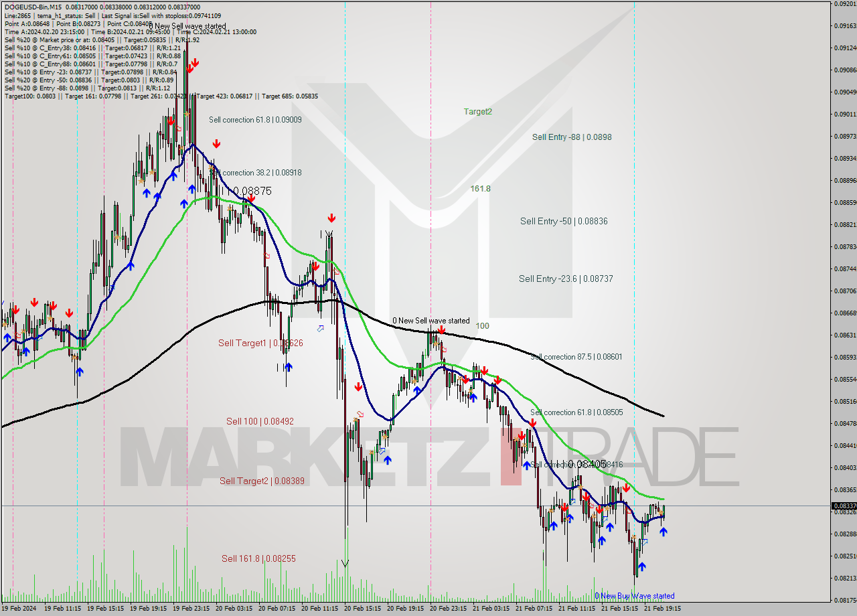Click the 0.08441 price axis value

click(x=845, y=446)
